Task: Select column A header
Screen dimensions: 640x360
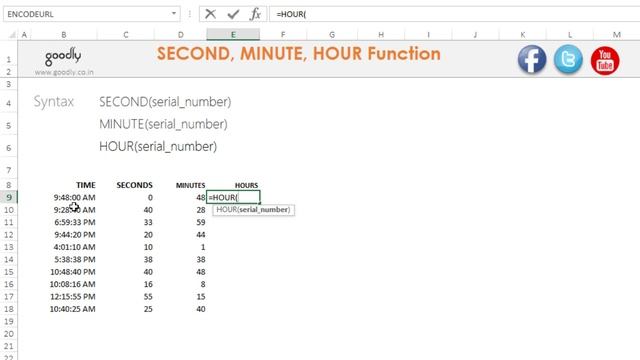Action: [x=24, y=35]
